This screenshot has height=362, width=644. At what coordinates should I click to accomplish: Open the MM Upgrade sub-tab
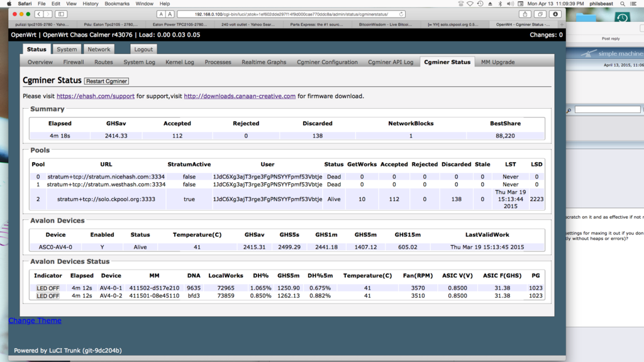click(498, 62)
